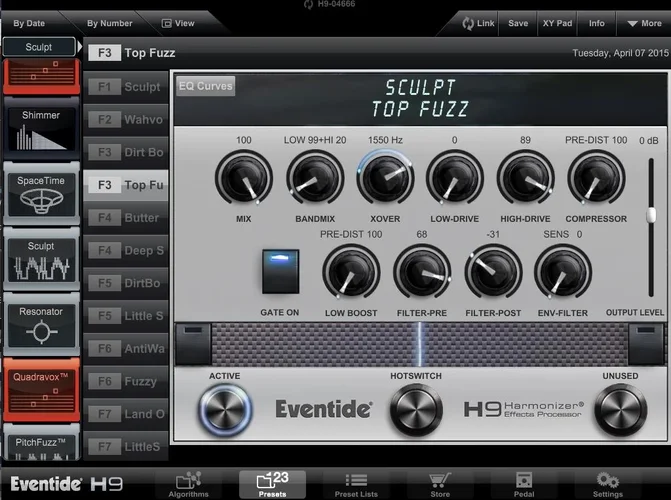Click the H9-04666 device sync indicator
Viewport: 671px width, 500px height.
click(330, 4)
